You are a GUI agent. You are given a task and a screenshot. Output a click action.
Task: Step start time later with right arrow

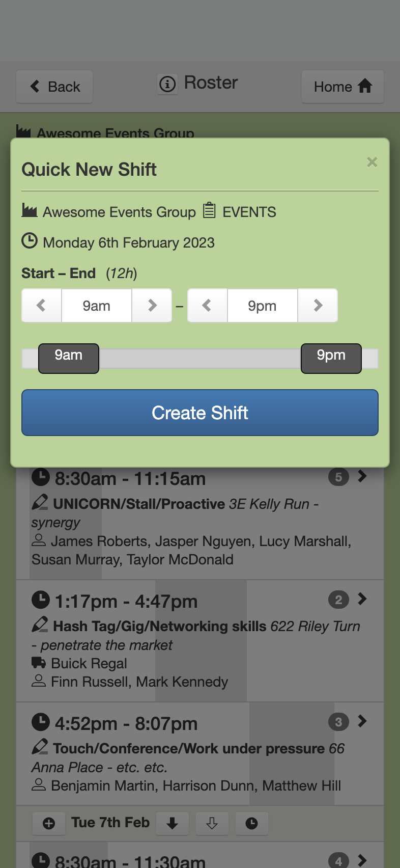coord(152,306)
